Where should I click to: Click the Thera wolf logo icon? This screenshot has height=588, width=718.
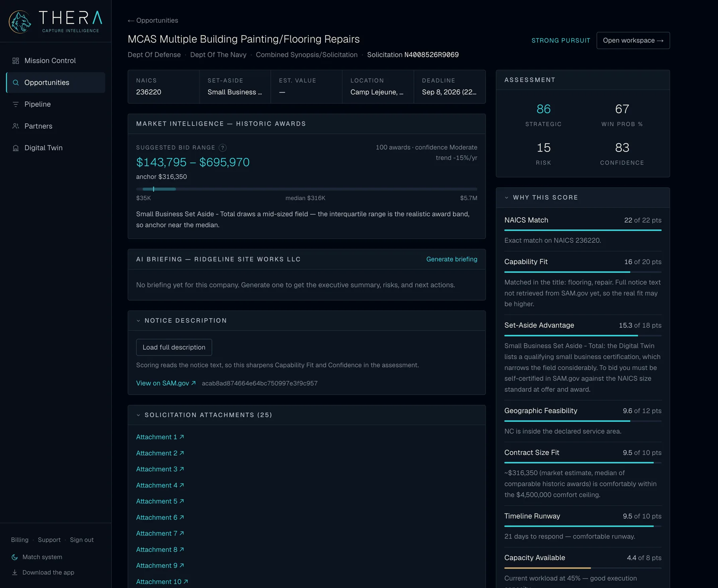coord(20,22)
